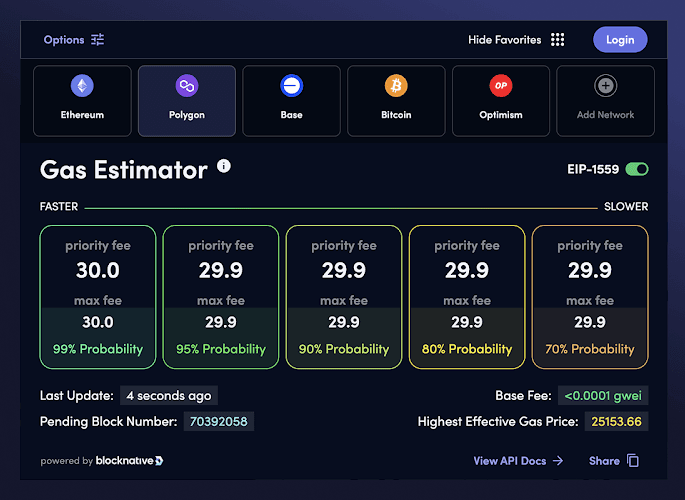Choose the Base network icon
The height and width of the screenshot is (500, 685).
291,86
